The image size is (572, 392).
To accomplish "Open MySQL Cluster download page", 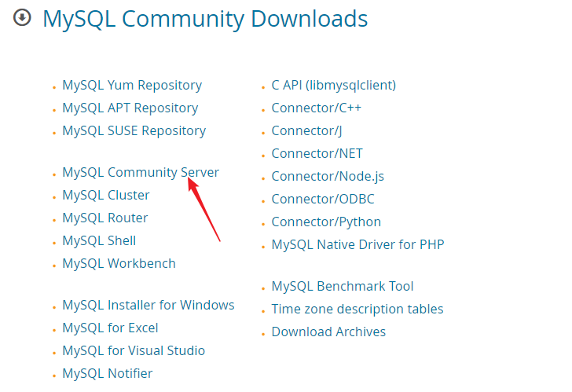I will (106, 195).
